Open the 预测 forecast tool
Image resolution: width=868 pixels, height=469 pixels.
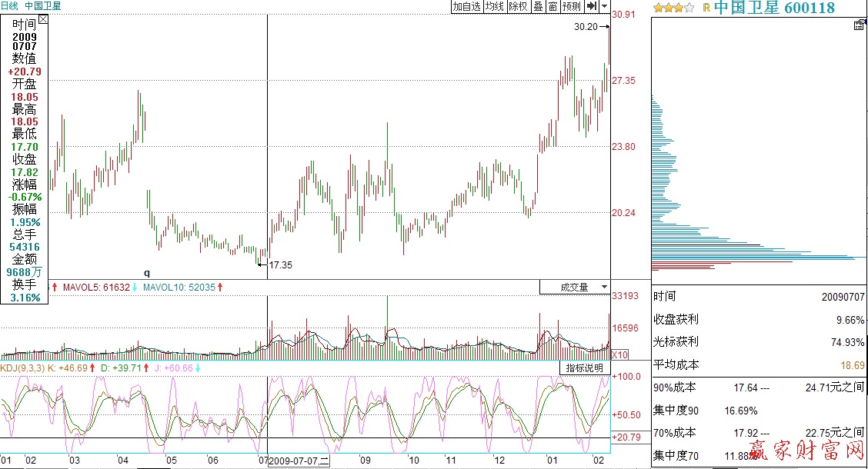tap(571, 6)
